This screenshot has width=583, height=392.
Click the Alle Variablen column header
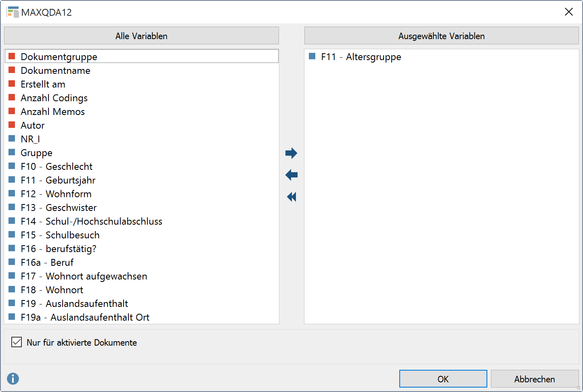tap(141, 36)
